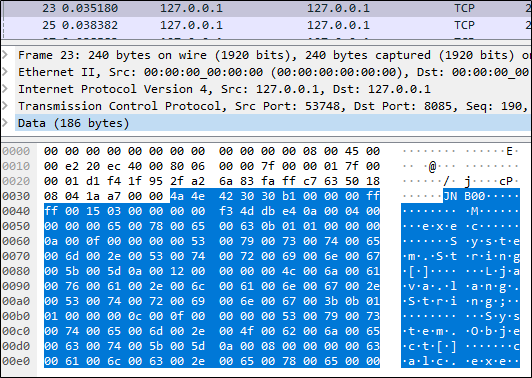
Task: Click byte 4f in row 00c0
Action: pyautogui.click(x=247, y=331)
